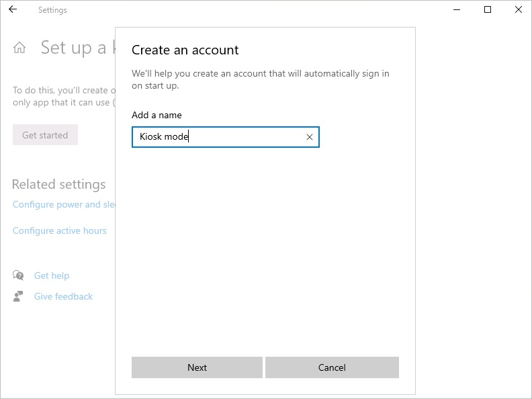Click the Give feedback person icon

point(18,296)
